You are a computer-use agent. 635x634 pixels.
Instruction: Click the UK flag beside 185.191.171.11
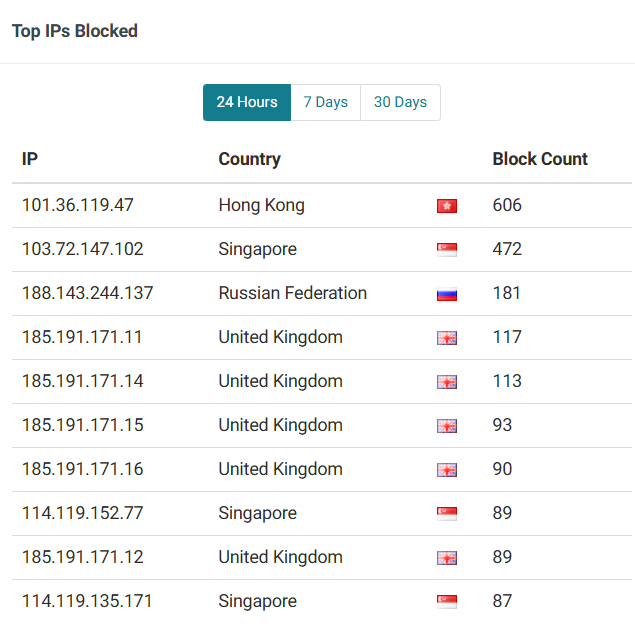[447, 338]
